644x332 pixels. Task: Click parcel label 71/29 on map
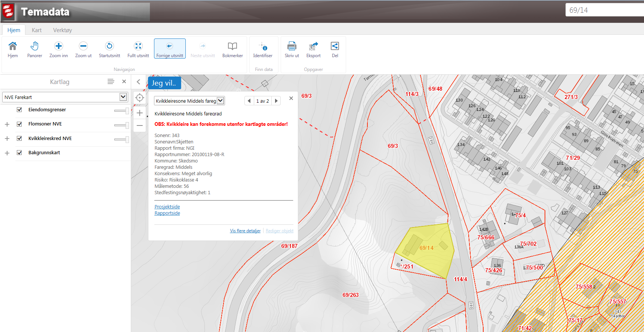tap(573, 158)
